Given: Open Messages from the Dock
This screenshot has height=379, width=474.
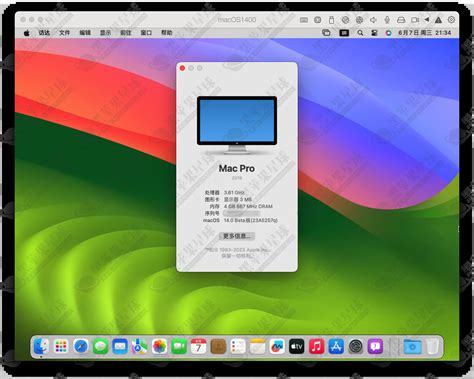Looking at the screenshot, I should click(100, 347).
